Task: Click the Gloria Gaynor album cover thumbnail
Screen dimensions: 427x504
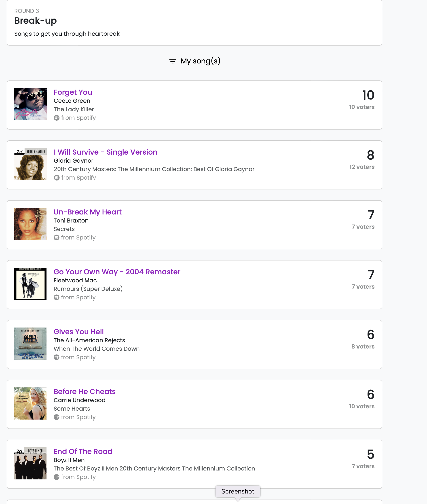Action: click(30, 164)
